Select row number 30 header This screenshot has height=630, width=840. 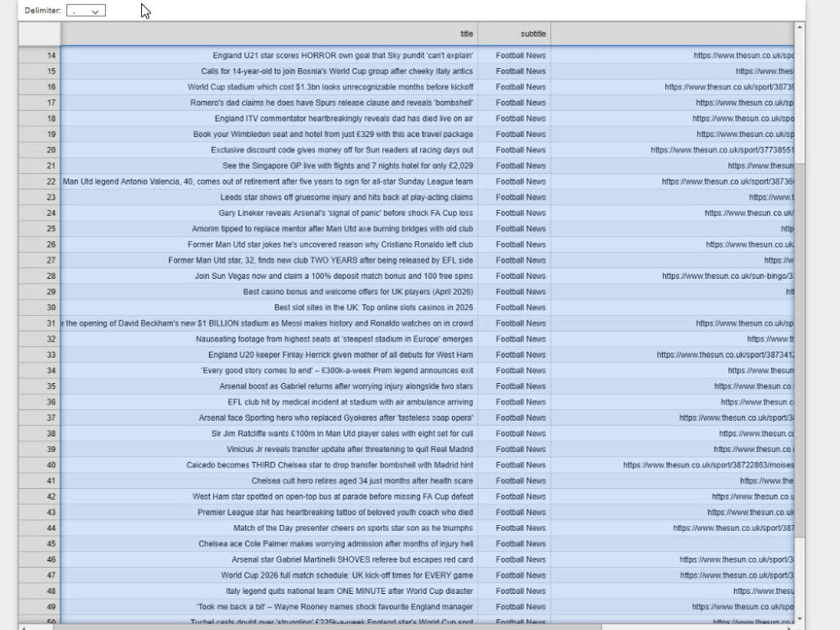point(39,307)
